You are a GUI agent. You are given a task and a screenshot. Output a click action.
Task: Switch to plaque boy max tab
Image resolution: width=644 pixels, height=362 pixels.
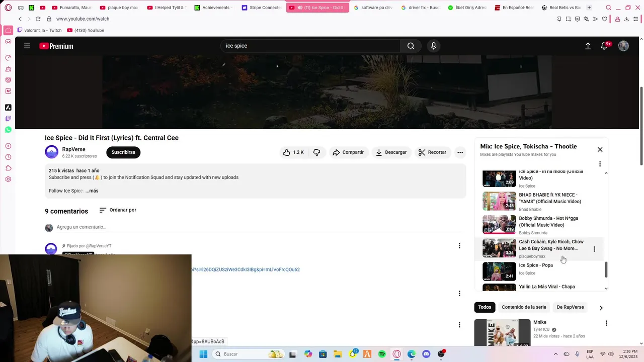[119, 8]
